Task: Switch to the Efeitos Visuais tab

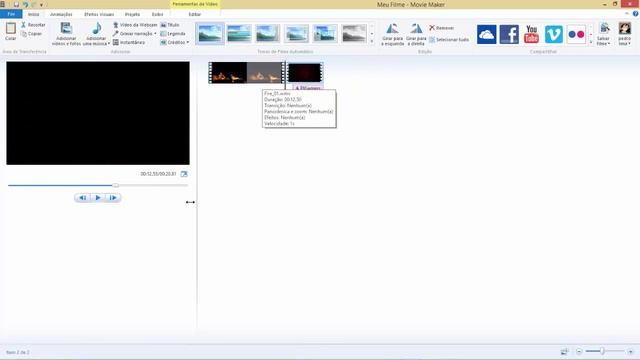Action: pyautogui.click(x=99, y=14)
